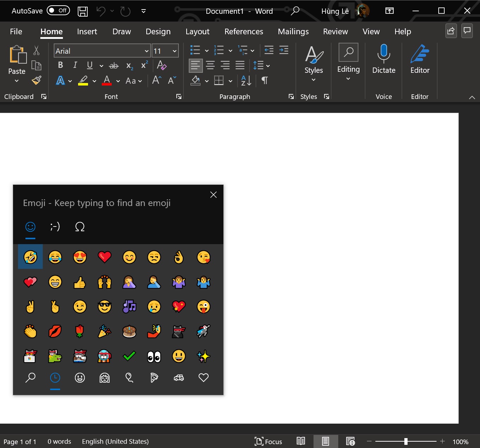
Task: Open the Insert ribbon tab
Action: pos(87,32)
